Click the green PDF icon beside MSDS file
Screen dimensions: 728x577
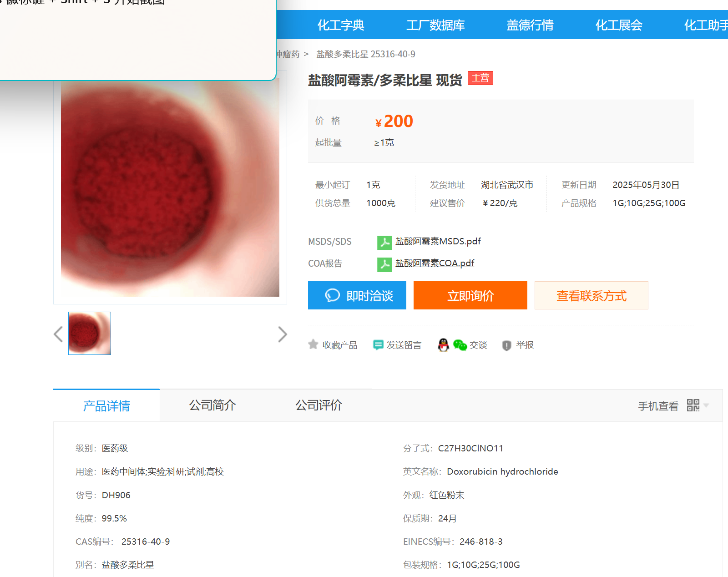click(x=384, y=243)
